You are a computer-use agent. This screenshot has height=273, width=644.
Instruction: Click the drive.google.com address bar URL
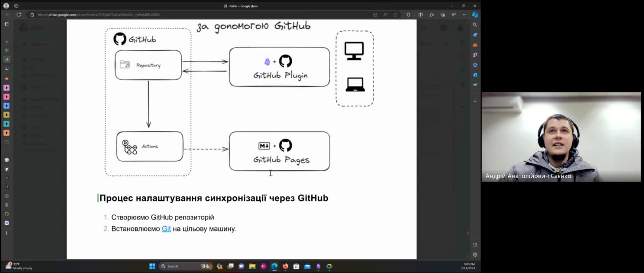click(x=99, y=15)
